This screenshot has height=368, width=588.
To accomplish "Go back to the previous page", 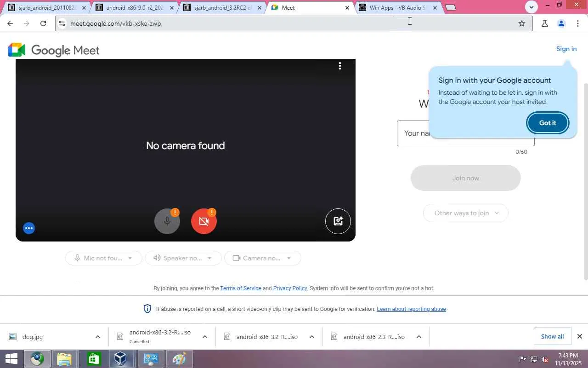I will click(x=10, y=23).
